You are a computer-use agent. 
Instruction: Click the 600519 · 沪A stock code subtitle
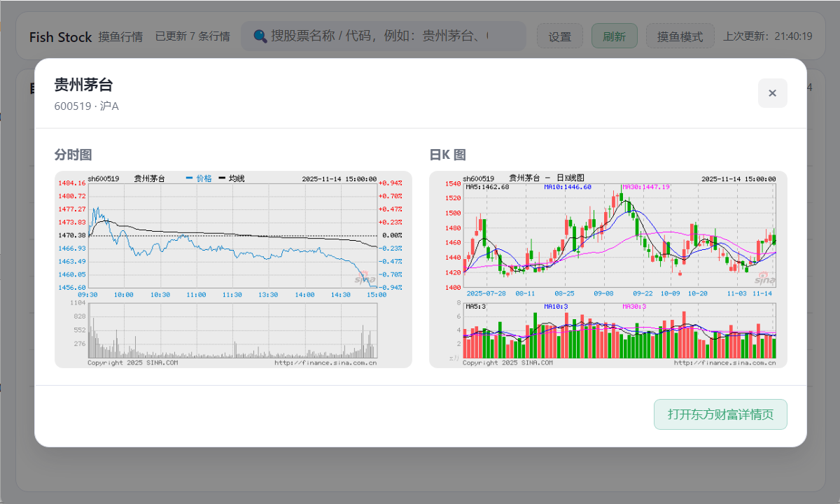(87, 106)
